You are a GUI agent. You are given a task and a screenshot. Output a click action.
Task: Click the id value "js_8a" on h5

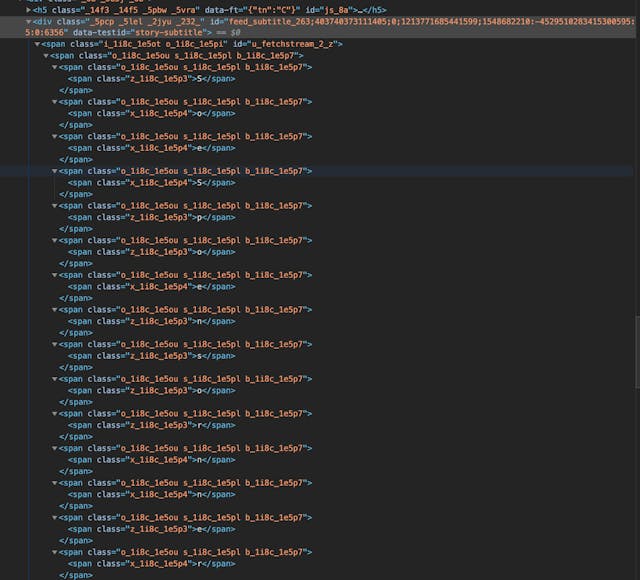point(336,10)
